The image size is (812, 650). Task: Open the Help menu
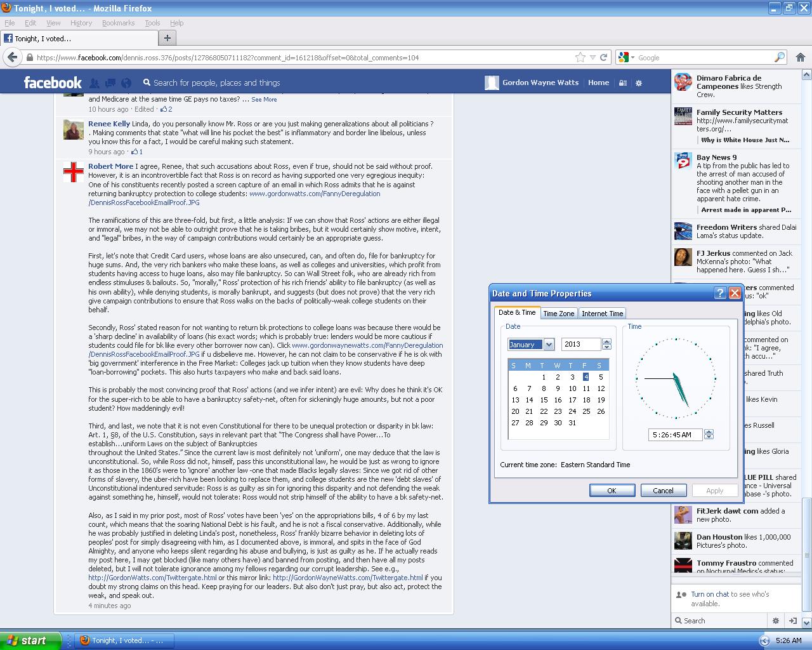176,23
